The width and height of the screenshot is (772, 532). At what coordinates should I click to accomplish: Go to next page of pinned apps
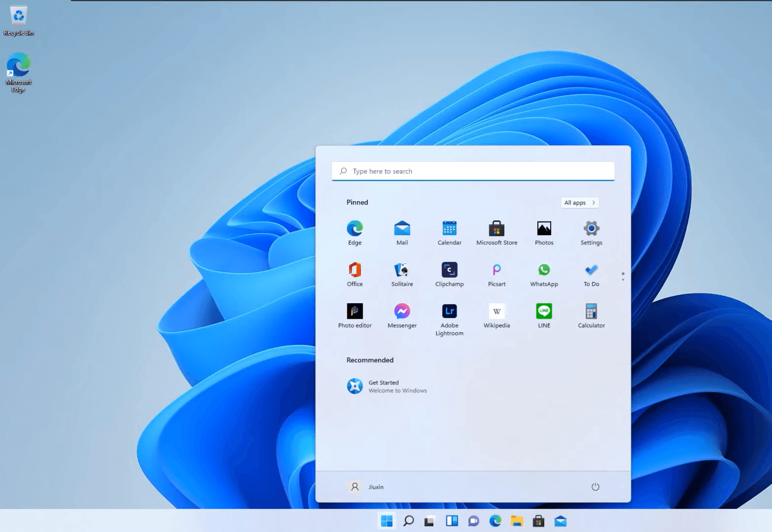(x=623, y=280)
